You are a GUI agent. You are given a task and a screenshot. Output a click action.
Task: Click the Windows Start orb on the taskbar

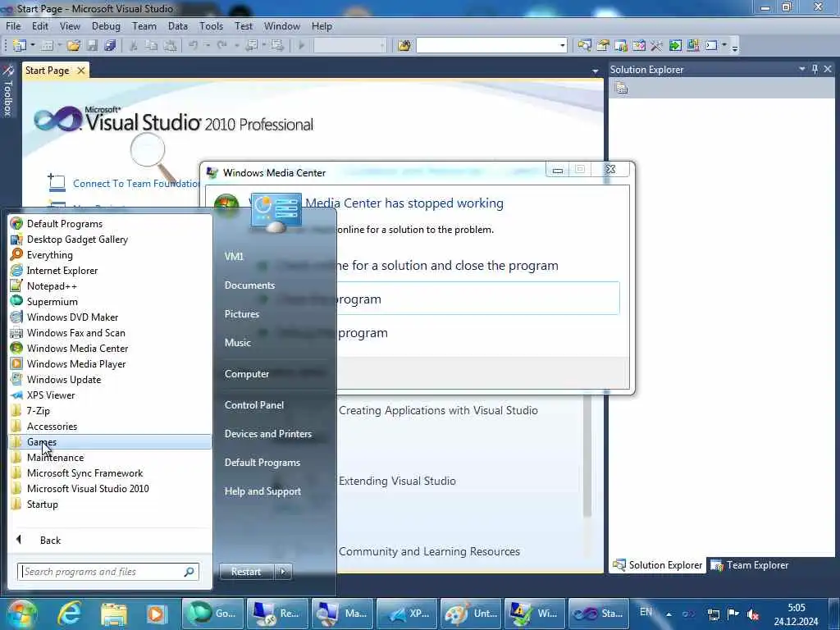(21, 614)
